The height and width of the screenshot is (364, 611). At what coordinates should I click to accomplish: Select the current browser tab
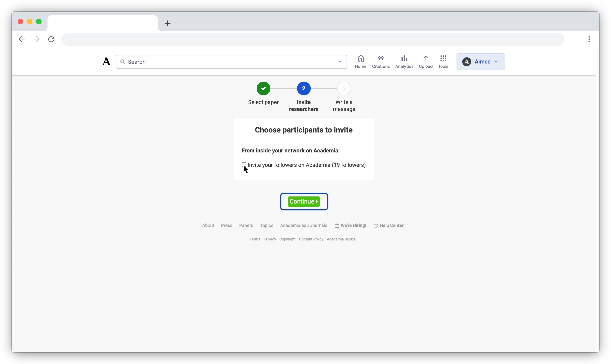tap(102, 23)
